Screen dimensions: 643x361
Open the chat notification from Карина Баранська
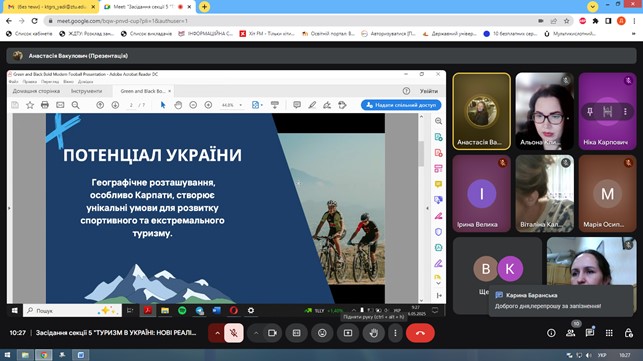coord(561,301)
